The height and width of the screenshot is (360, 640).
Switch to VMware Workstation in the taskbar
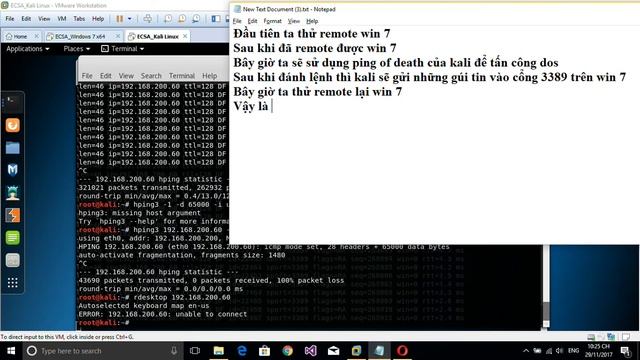(356, 351)
